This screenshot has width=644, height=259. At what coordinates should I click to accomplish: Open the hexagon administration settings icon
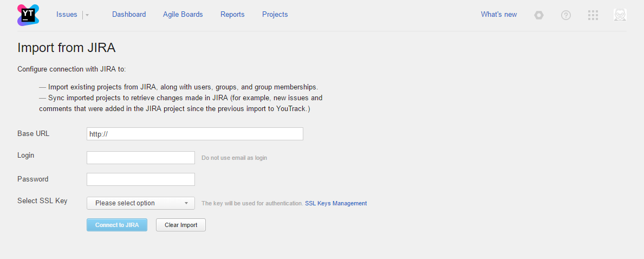(538, 15)
